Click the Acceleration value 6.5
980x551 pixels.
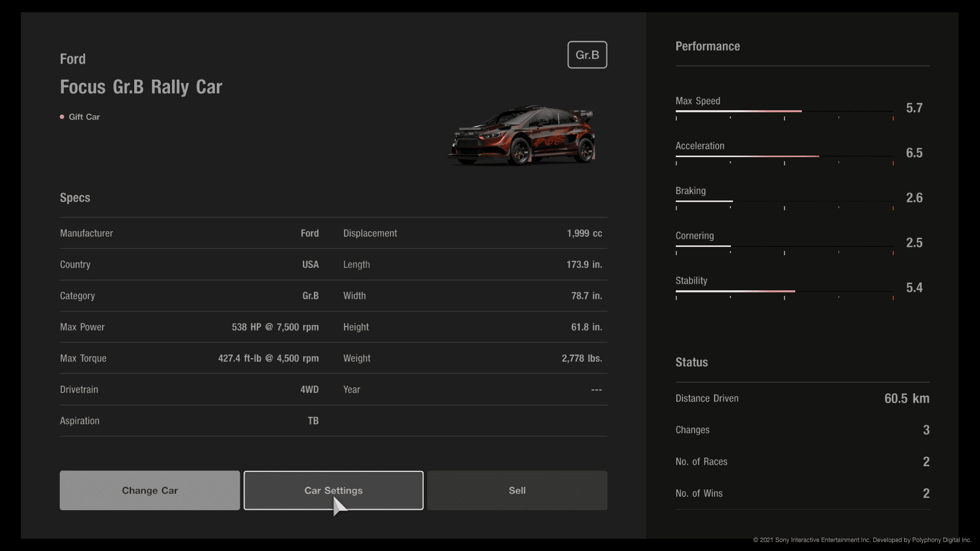click(x=914, y=153)
